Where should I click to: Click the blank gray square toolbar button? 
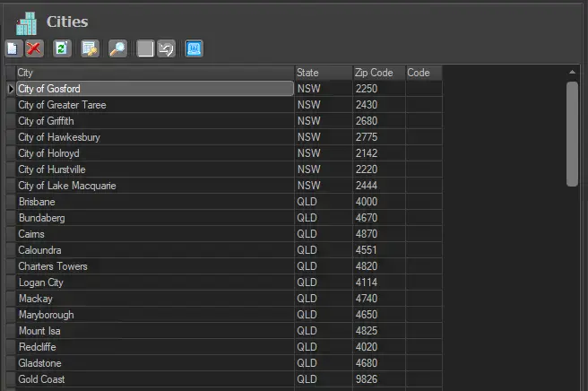[x=145, y=48]
